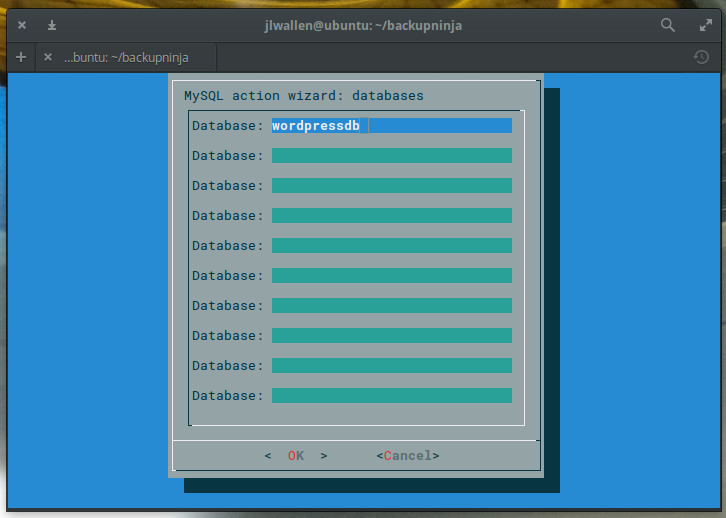Open a new terminal tab with plus icon
The image size is (726, 518).
(x=21, y=57)
